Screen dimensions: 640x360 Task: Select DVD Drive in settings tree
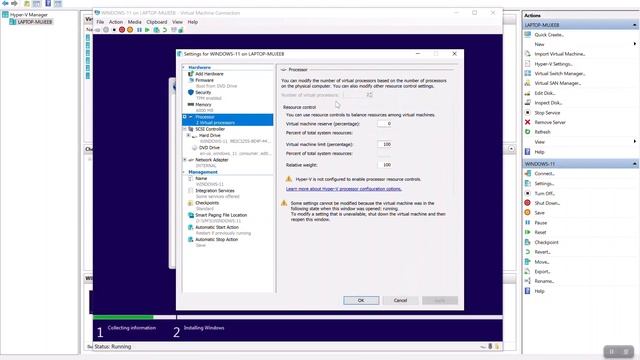[209, 148]
